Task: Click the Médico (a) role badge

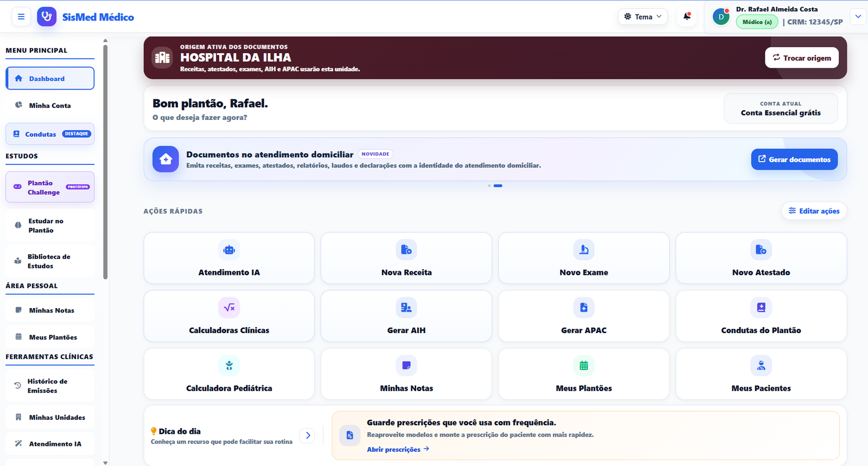Action: point(757,22)
